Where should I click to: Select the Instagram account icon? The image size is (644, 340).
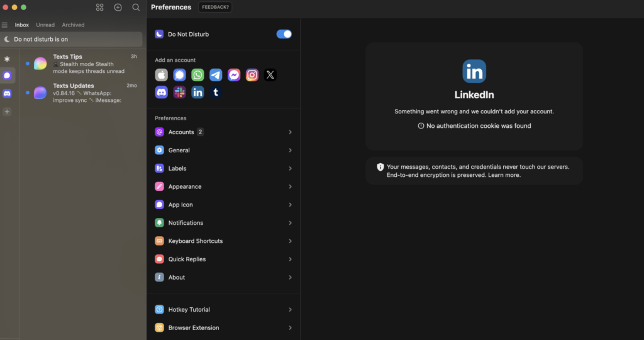coord(252,75)
